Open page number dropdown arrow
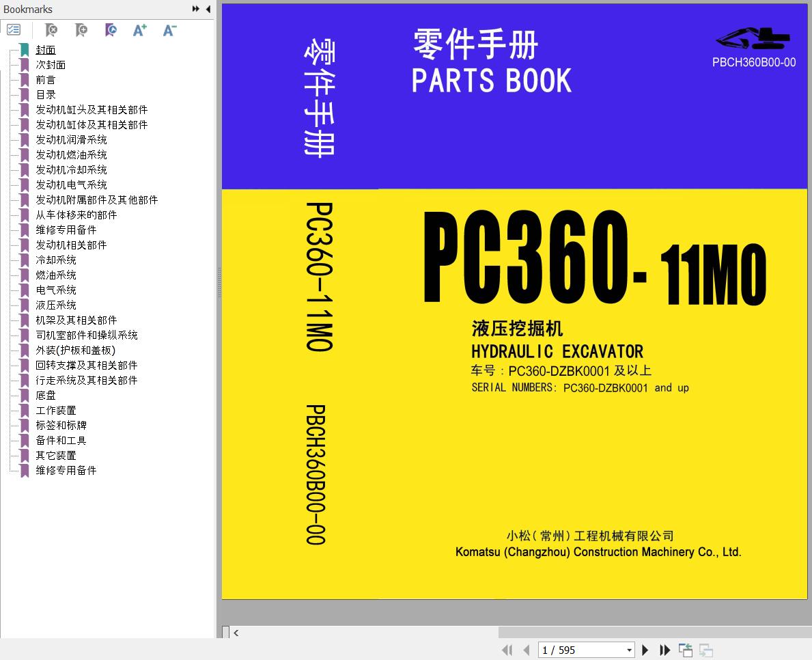This screenshot has width=812, height=660. 629,650
